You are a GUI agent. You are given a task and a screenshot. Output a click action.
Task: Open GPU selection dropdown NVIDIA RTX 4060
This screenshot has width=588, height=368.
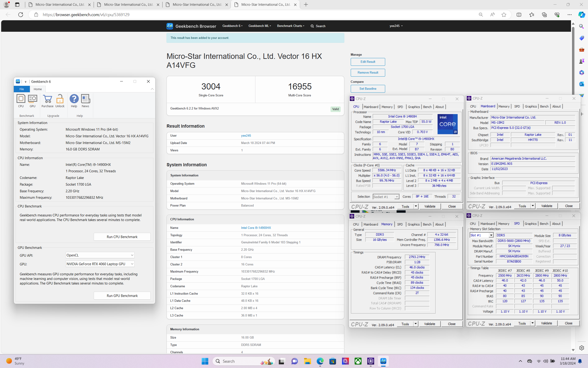pyautogui.click(x=100, y=264)
